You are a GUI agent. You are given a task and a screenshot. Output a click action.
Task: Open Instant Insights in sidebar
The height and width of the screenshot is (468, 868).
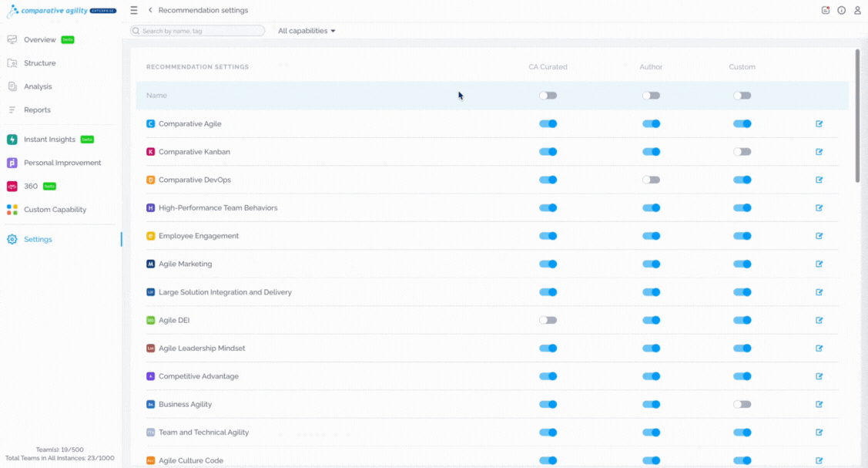(x=49, y=140)
